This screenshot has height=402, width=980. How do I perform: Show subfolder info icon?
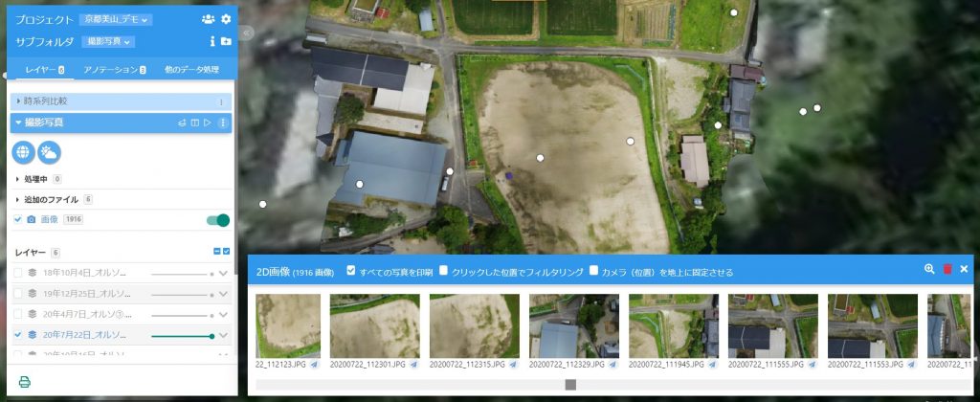(x=212, y=41)
